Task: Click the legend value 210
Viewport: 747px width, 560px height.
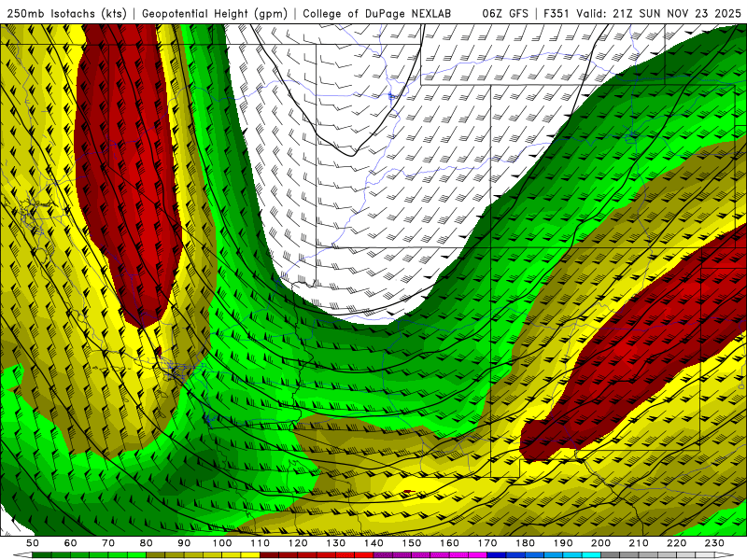Action: tap(639, 543)
